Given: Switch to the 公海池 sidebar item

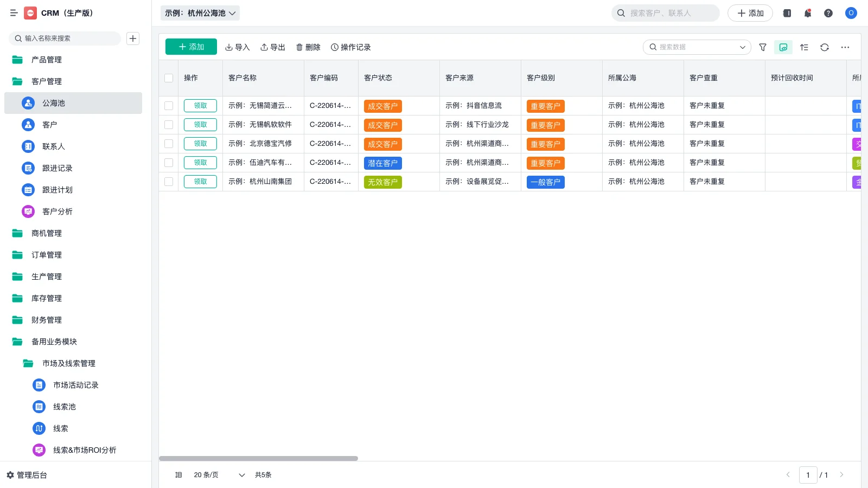Looking at the screenshot, I should 53,103.
